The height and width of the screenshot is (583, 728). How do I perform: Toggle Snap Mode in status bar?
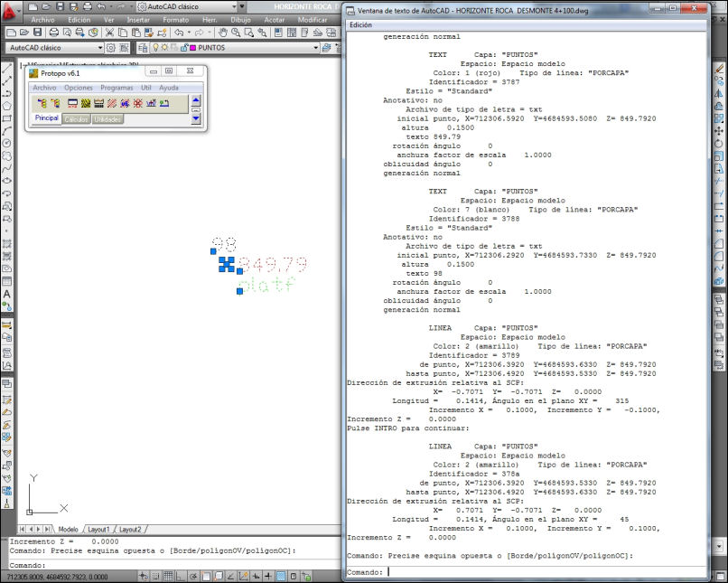(155, 577)
